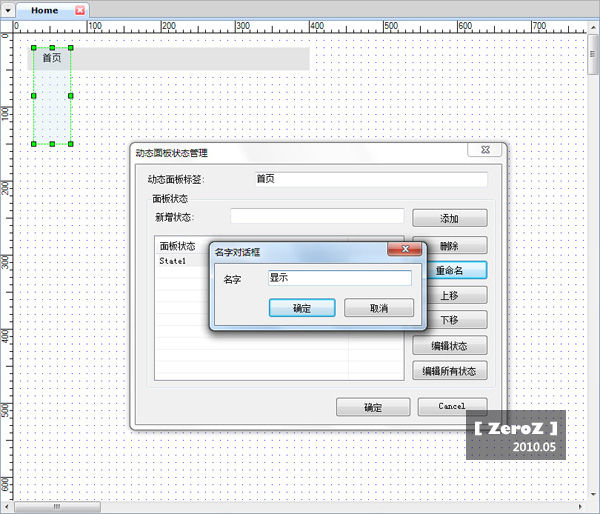Close the 名字对话框 with the red X
The height and width of the screenshot is (514, 600).
(x=405, y=249)
